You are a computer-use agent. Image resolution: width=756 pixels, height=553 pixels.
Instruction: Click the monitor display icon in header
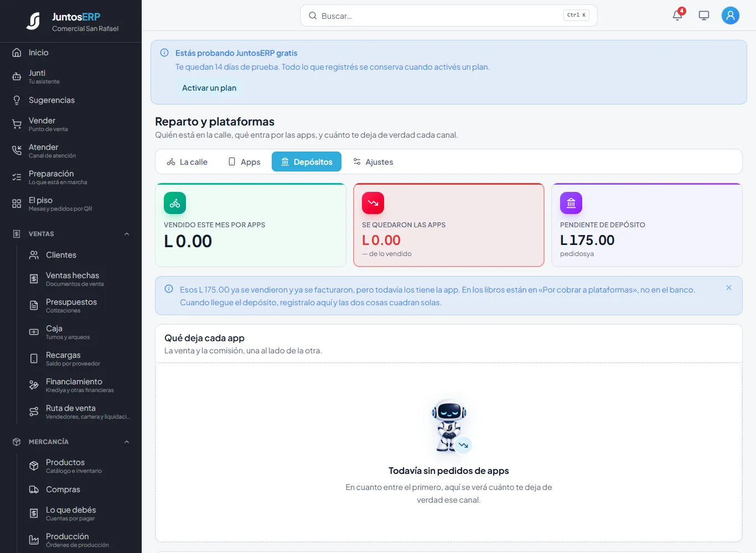pyautogui.click(x=704, y=15)
